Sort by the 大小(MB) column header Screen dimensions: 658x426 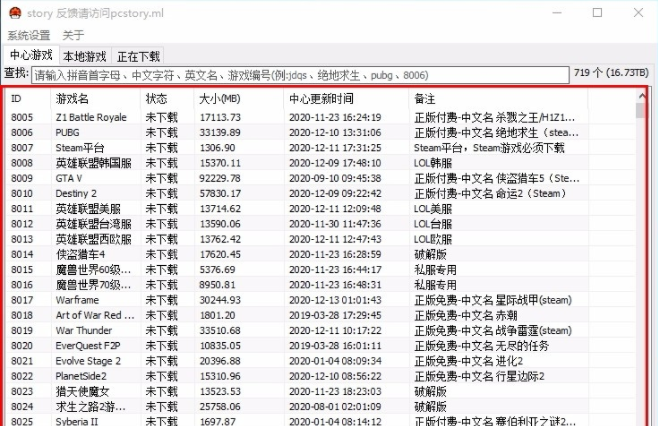(239, 99)
